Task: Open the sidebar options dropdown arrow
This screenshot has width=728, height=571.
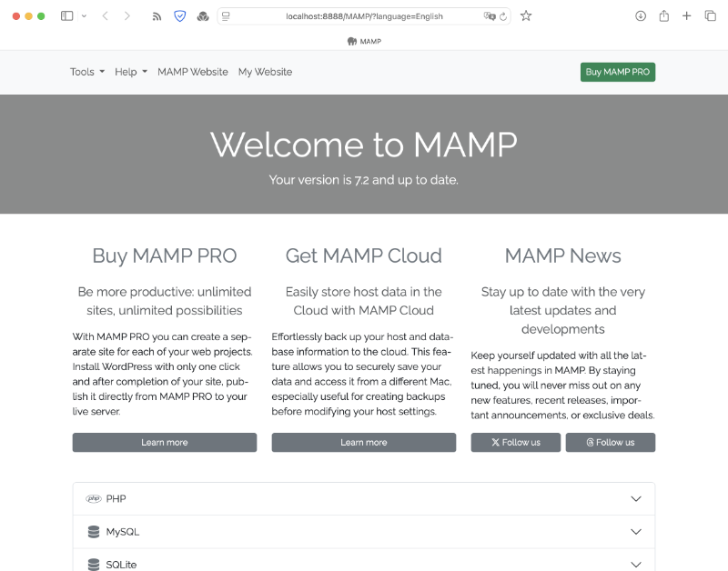Action: point(84,16)
